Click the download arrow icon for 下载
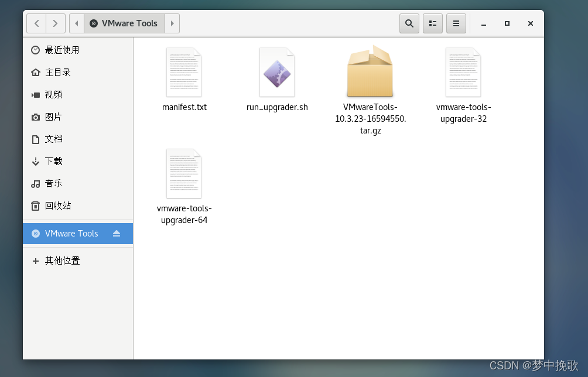 (x=36, y=162)
